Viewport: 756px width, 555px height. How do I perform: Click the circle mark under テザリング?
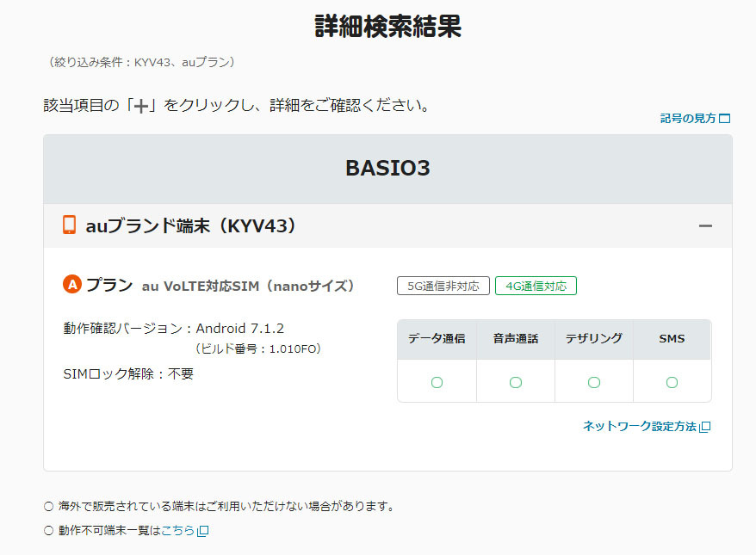[x=594, y=383]
